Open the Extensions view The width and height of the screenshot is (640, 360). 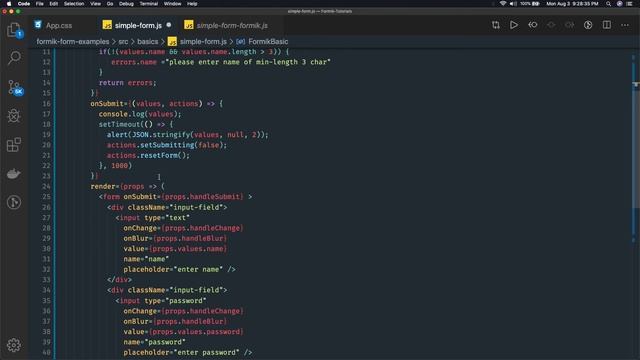14,144
